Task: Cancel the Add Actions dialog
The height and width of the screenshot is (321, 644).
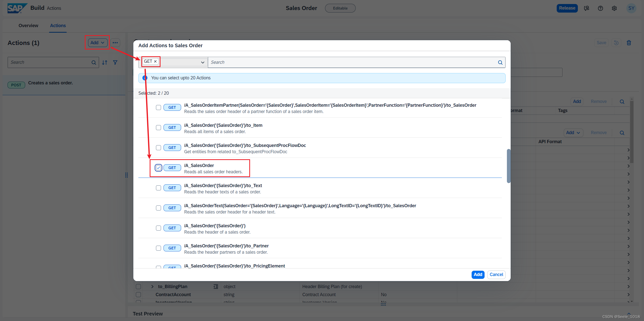Action: pos(496,275)
